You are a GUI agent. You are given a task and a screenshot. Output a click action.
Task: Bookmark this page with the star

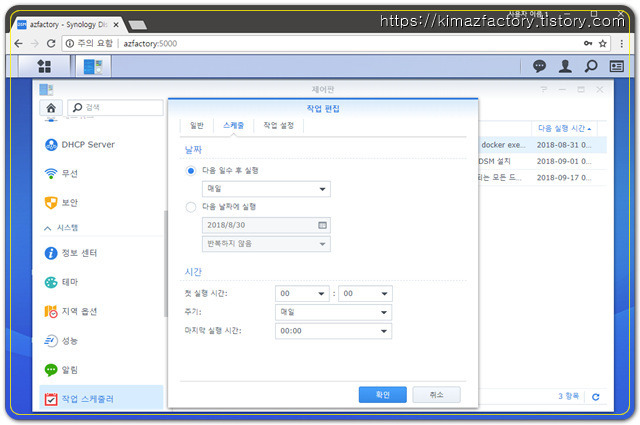click(x=602, y=43)
